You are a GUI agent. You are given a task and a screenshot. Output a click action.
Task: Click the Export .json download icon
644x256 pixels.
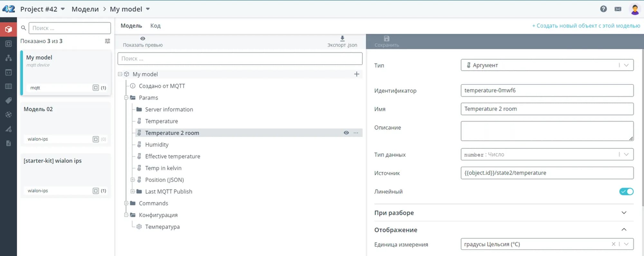coord(342,39)
